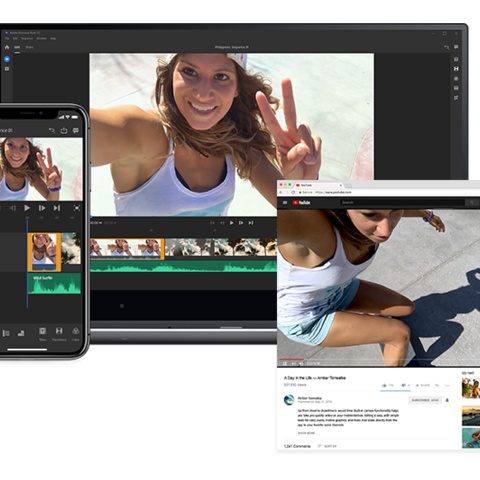Viewport: 480px width, 480px height.
Task: Open the File menu in laptop Rush
Action: coord(7,38)
